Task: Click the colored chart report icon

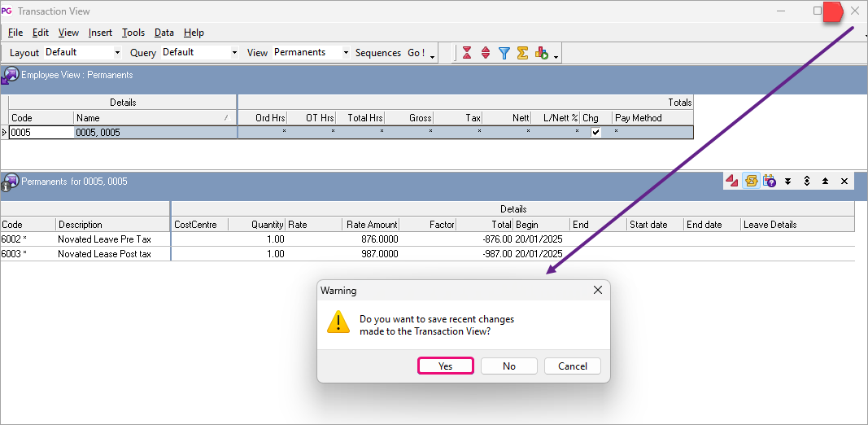Action: [x=542, y=53]
